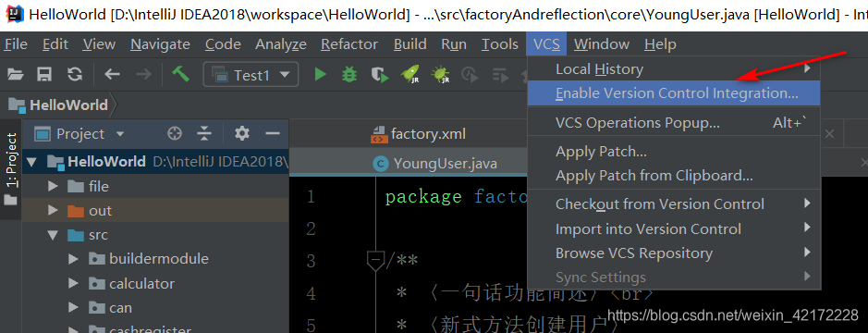Open the 1: Project side tool tab
This screenshot has width=868, height=333.
[x=10, y=169]
